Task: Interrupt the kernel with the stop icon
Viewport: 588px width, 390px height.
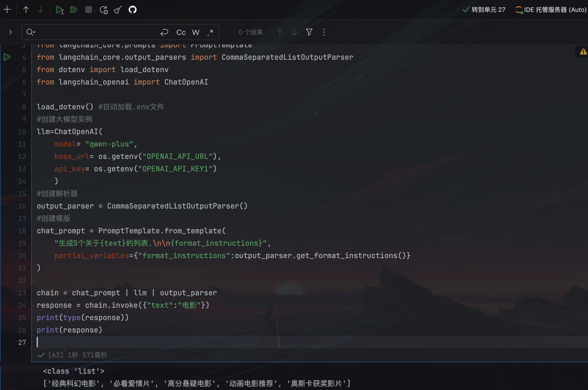Action: [x=88, y=9]
